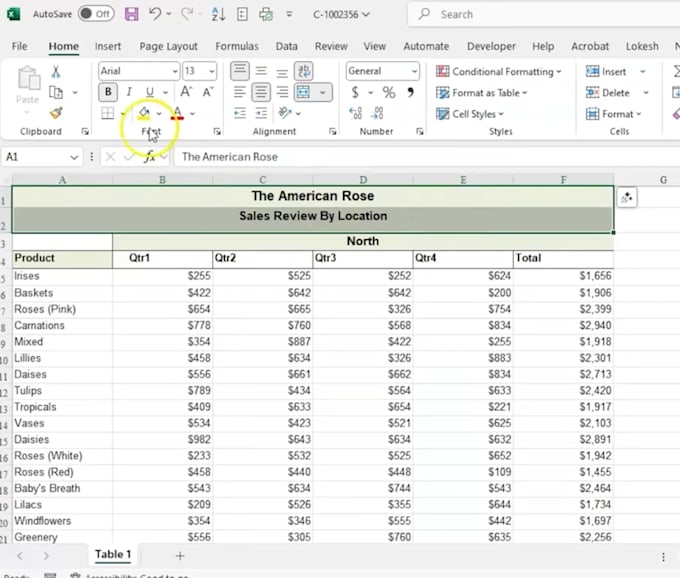The height and width of the screenshot is (578, 680).
Task: Click Top Align icon
Action: (239, 71)
